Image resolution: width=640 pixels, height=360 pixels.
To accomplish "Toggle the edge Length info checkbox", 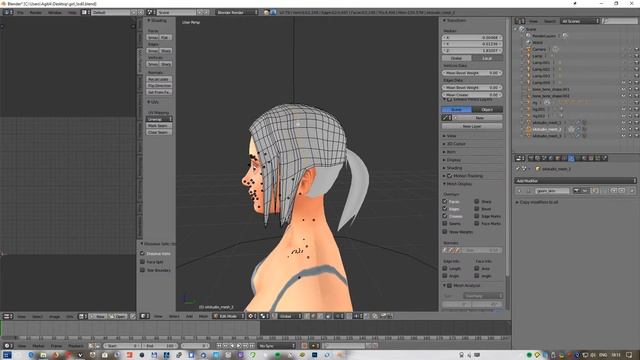I will [x=445, y=269].
